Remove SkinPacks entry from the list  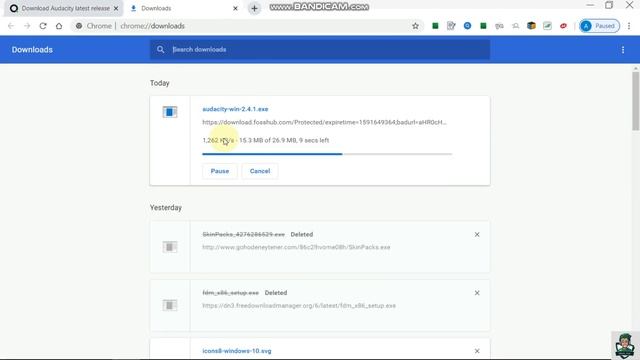coord(477,235)
